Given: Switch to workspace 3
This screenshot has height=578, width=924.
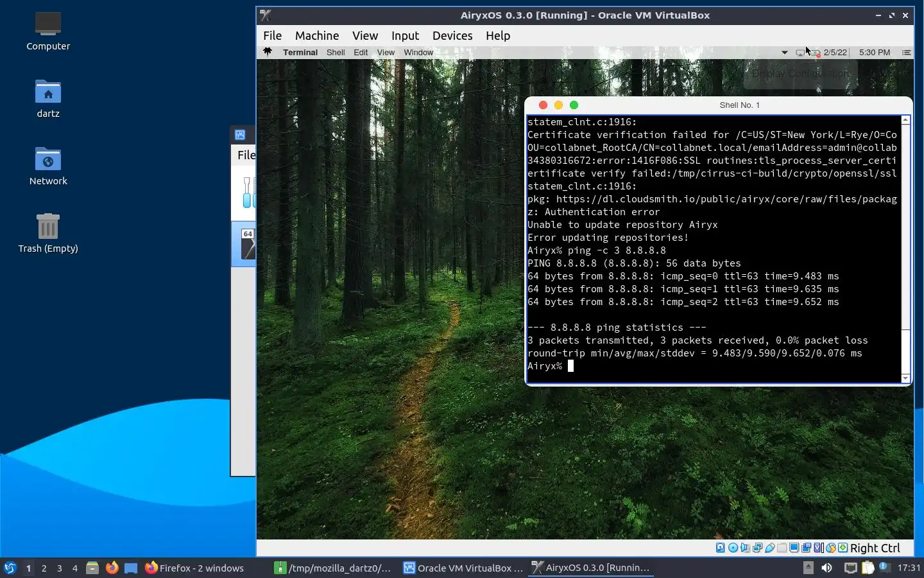Looking at the screenshot, I should coord(60,568).
